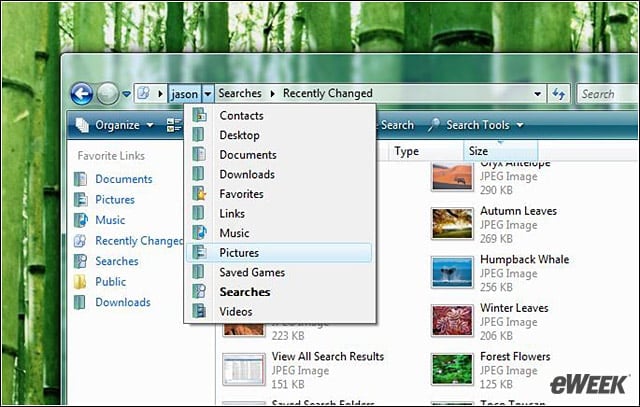Click Recently Changed in the address bar
The width and height of the screenshot is (640, 407).
click(x=328, y=93)
